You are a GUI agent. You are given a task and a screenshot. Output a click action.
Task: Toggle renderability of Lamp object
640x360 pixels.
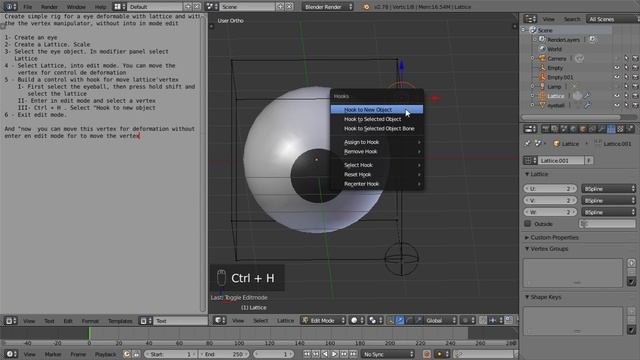click(x=635, y=87)
